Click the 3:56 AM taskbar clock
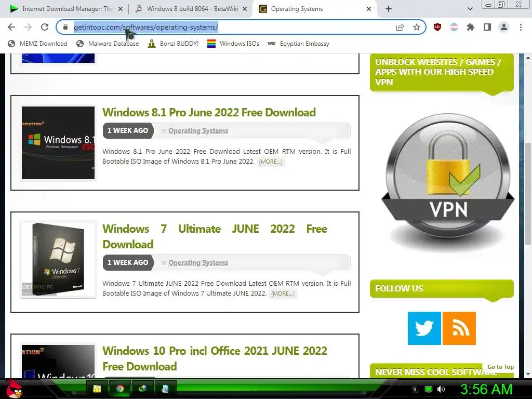This screenshot has height=399, width=532. click(x=486, y=389)
